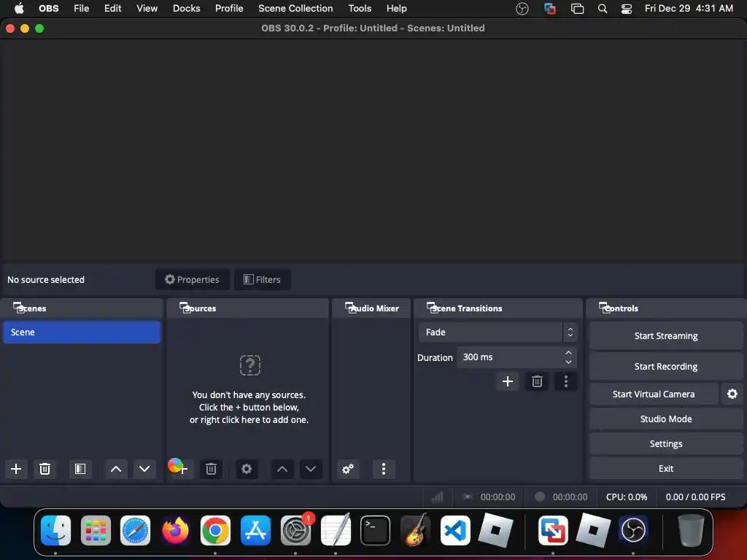Open Firefox from the Dock

pos(175,530)
